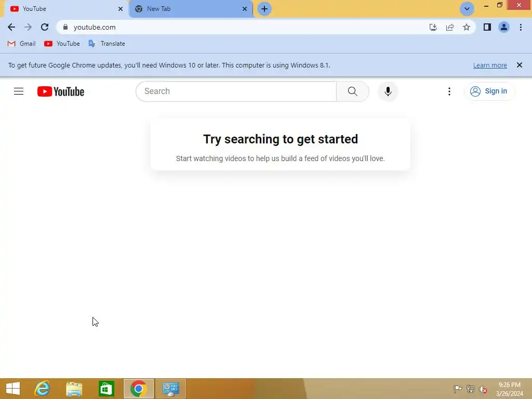Click the Chrome taskbar icon
Image resolution: width=532 pixels, height=399 pixels.
pyautogui.click(x=138, y=389)
